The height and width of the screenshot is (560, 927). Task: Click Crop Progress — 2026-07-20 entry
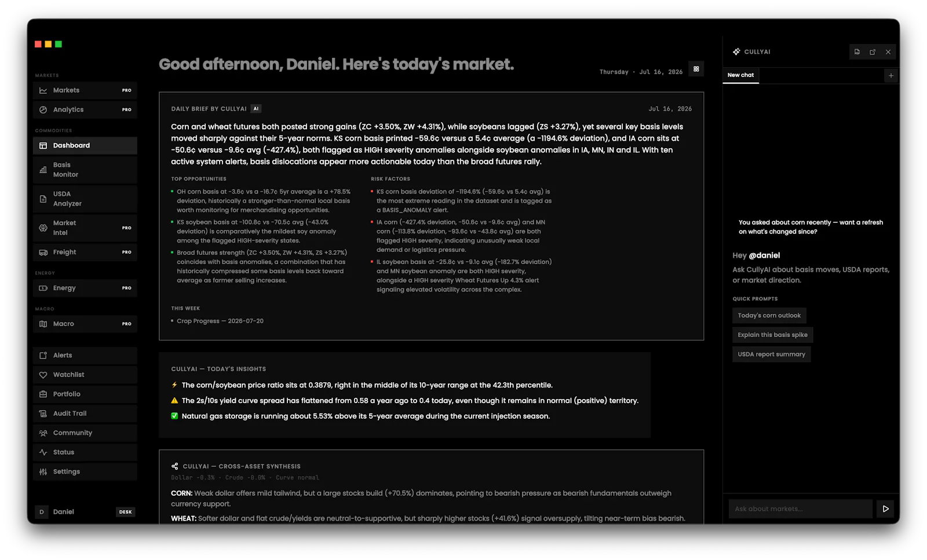point(220,321)
